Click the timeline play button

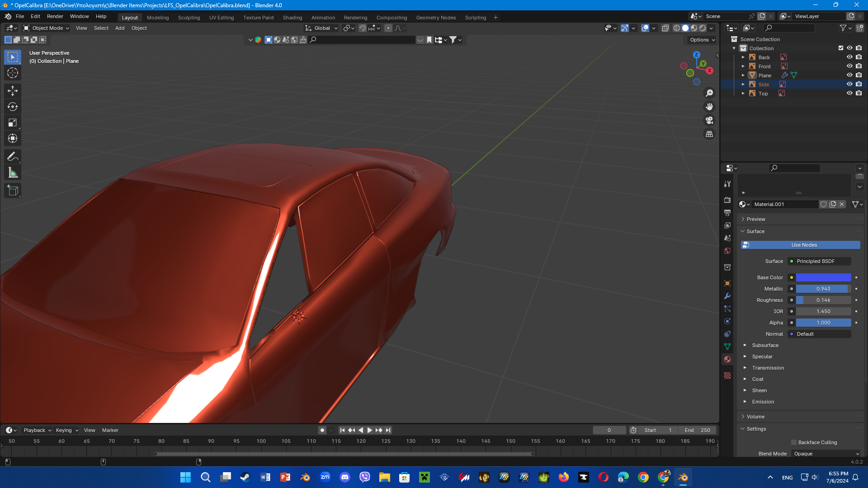369,430
